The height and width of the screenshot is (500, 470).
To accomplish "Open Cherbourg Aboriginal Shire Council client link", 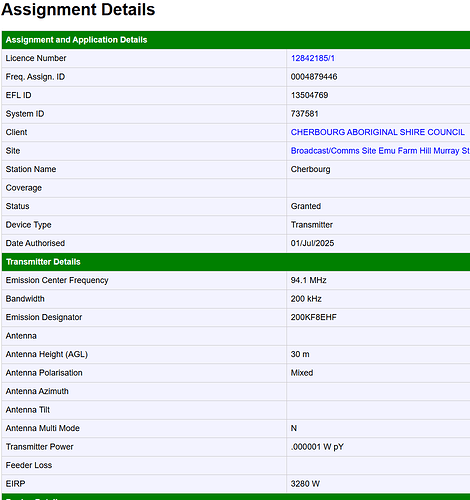I will coord(377,132).
